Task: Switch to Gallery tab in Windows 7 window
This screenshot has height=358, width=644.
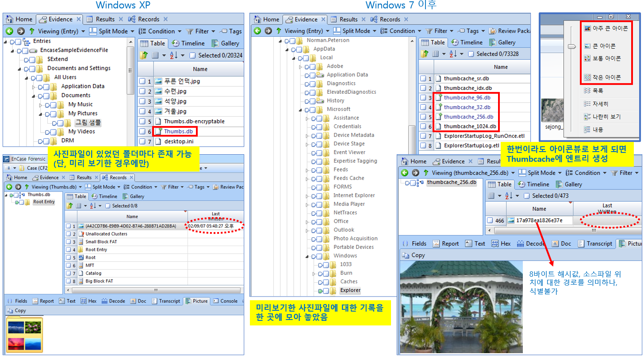Action: point(502,42)
